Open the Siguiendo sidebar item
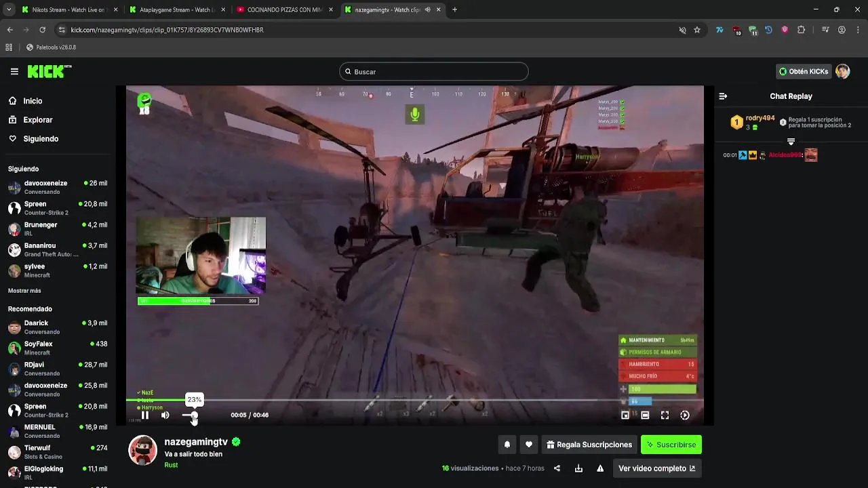 (41, 139)
